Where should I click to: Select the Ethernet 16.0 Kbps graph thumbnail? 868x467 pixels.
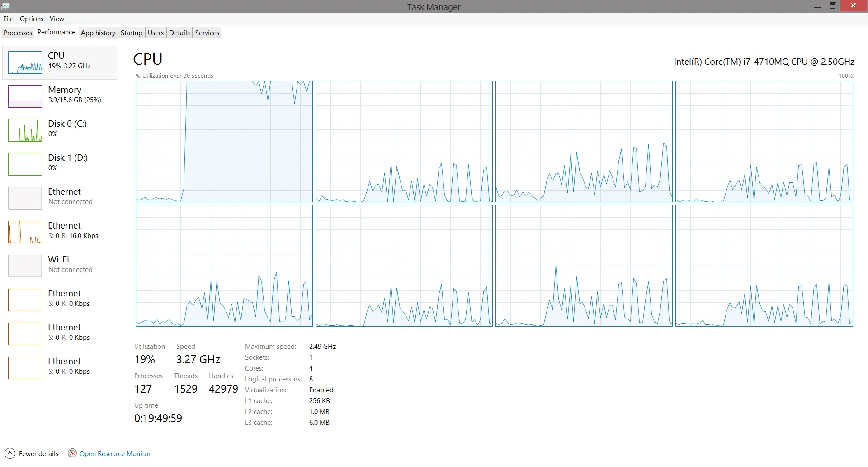point(25,232)
